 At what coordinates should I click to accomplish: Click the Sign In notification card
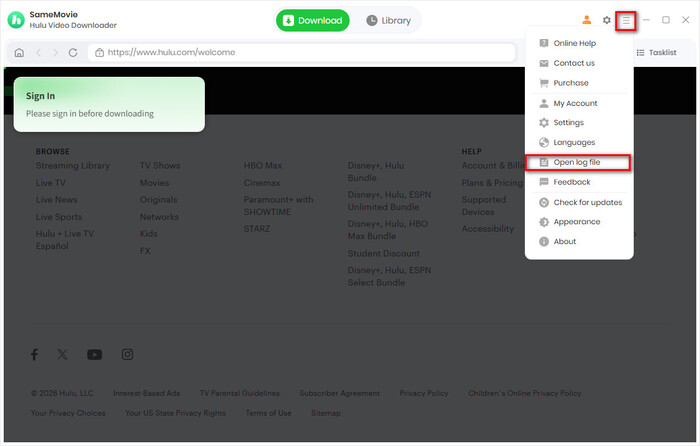(109, 104)
